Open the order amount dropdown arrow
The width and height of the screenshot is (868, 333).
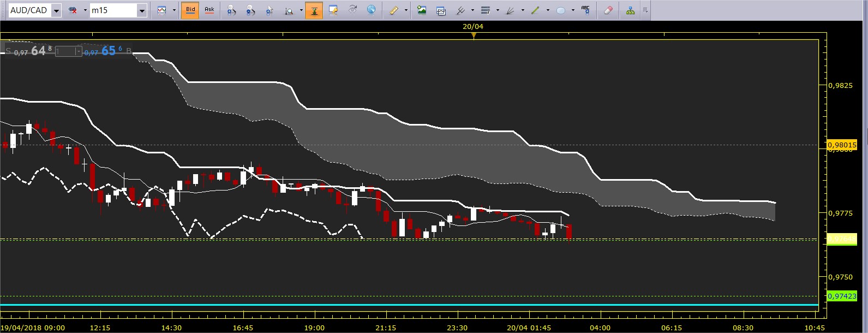(79, 51)
